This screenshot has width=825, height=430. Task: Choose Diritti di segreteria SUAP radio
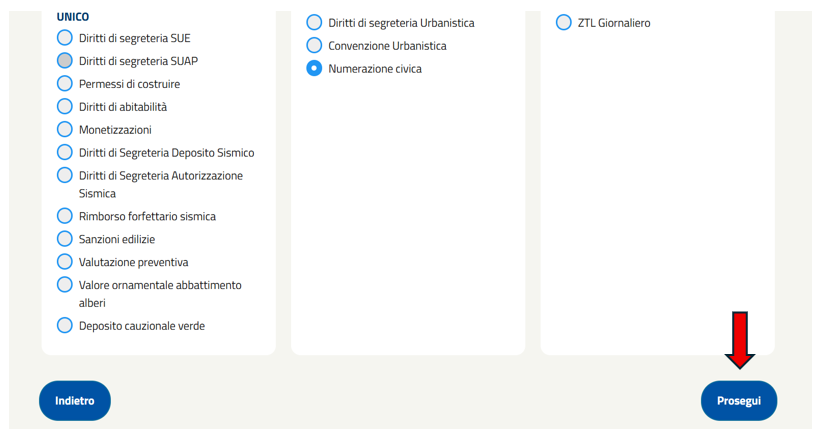pos(65,61)
